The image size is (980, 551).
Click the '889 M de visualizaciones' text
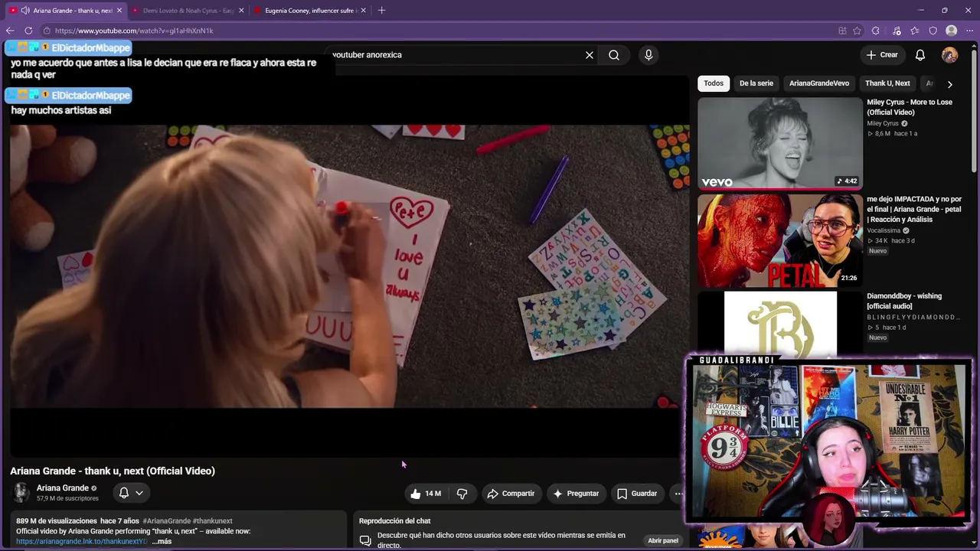click(x=56, y=521)
